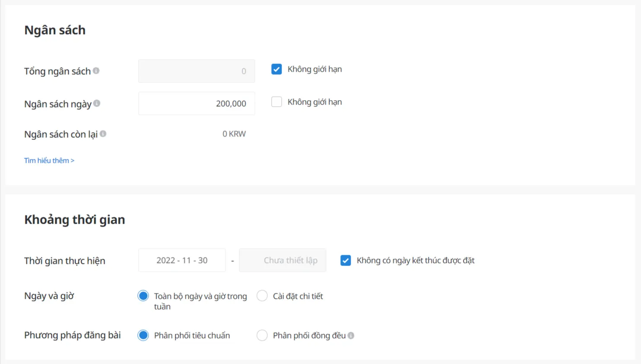Click the Khoảng thời gian section heading

[75, 220]
